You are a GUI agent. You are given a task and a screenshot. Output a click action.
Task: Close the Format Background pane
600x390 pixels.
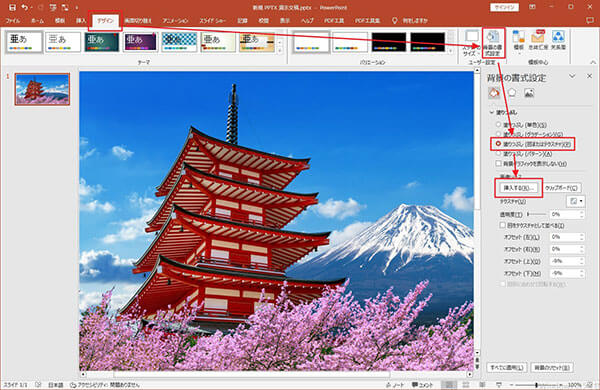pyautogui.click(x=589, y=76)
